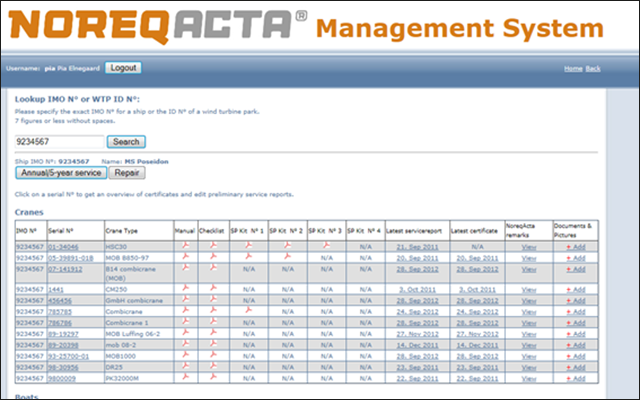The image size is (640, 400).
Task: View NoreqActa remarks for HSC30 row
Action: tap(529, 247)
